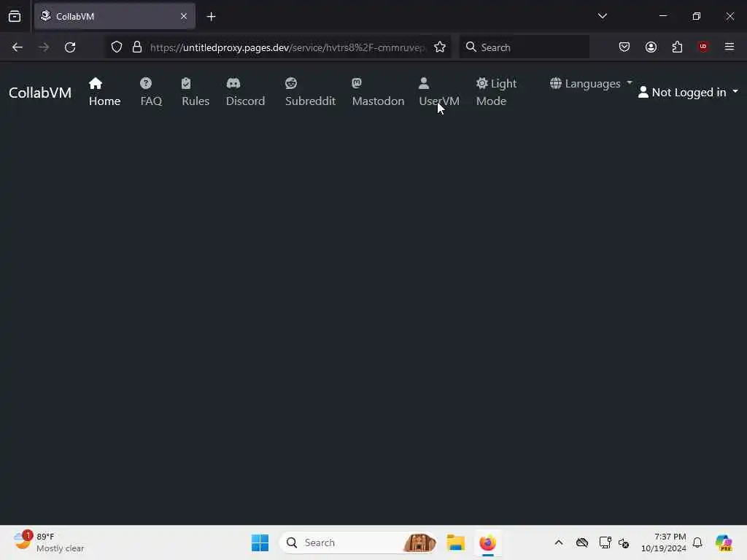Image resolution: width=747 pixels, height=560 pixels.
Task: Select the CollabVM tab
Action: tap(115, 16)
